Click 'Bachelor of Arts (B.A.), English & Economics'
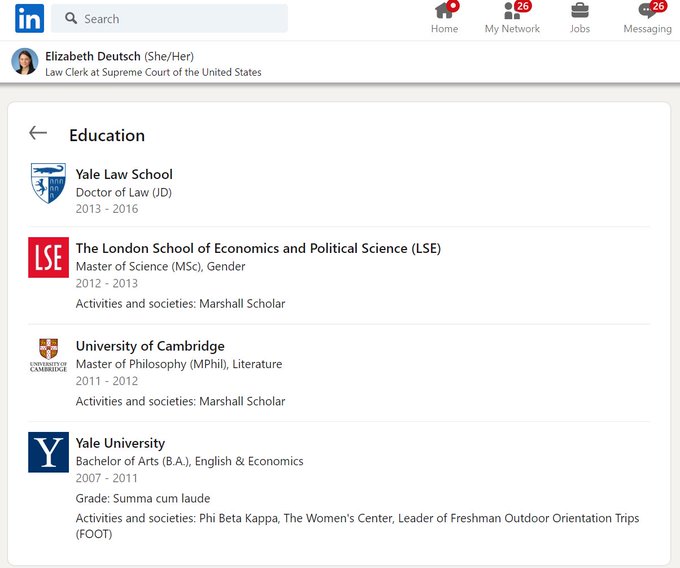This screenshot has width=680, height=568. (190, 461)
